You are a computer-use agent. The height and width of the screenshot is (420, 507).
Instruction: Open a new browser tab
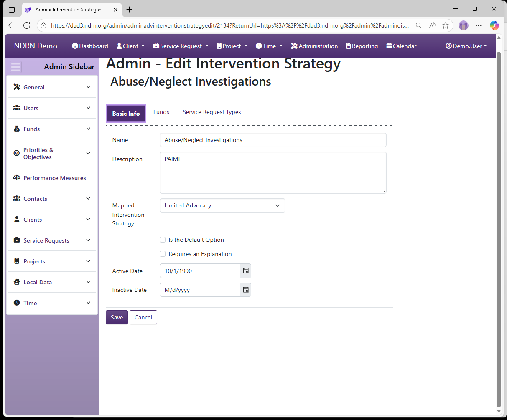tap(130, 10)
